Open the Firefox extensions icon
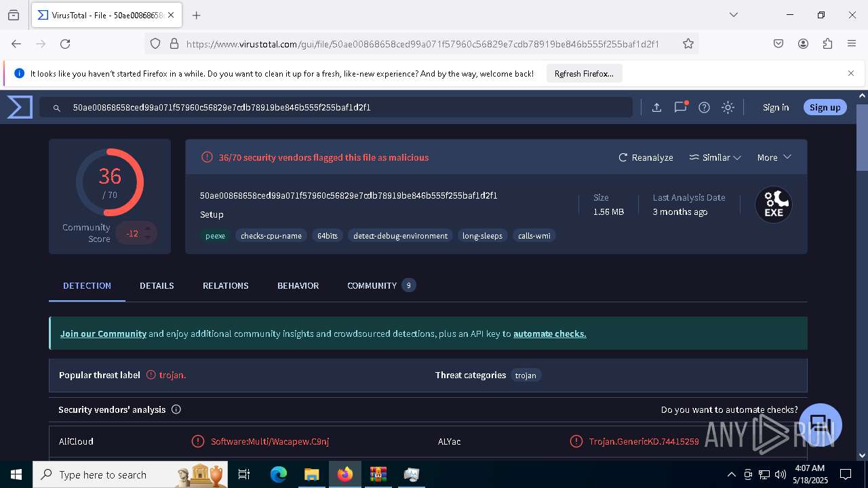The image size is (868, 488). 827,43
